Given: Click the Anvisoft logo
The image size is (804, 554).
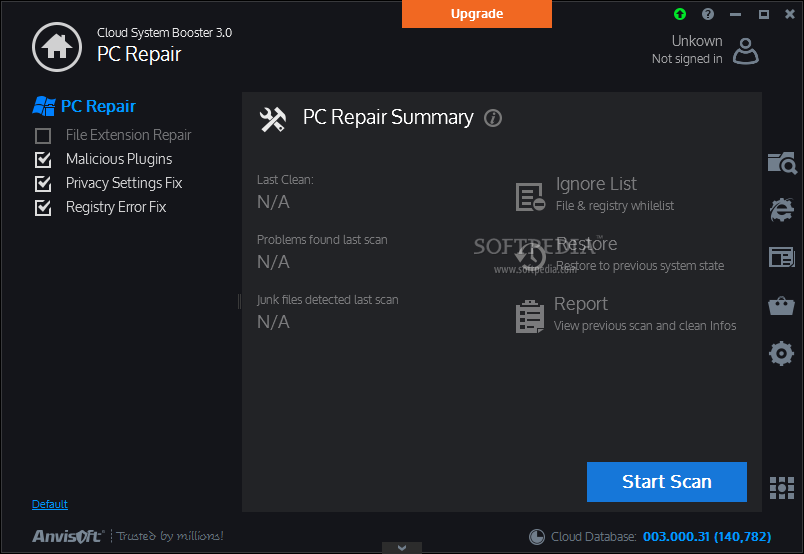Looking at the screenshot, I should pos(68,536).
